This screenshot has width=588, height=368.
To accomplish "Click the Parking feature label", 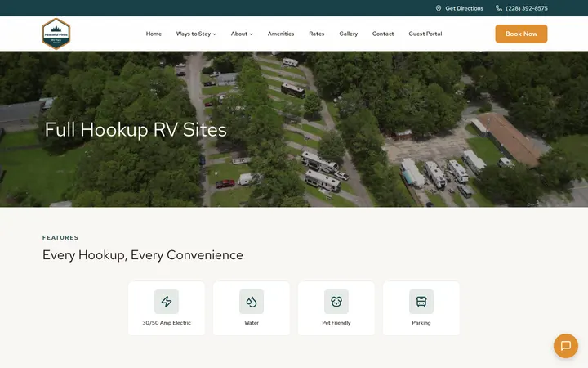I will 421,323.
